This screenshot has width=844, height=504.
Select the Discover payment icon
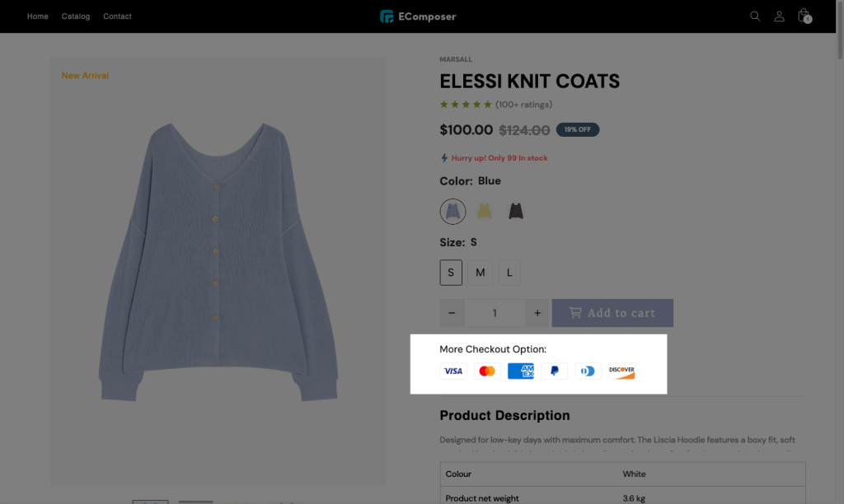(621, 371)
